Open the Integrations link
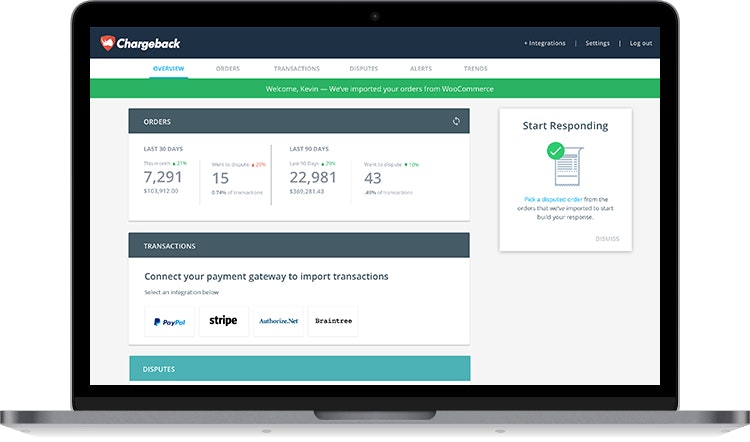The image size is (750, 442). [x=545, y=43]
